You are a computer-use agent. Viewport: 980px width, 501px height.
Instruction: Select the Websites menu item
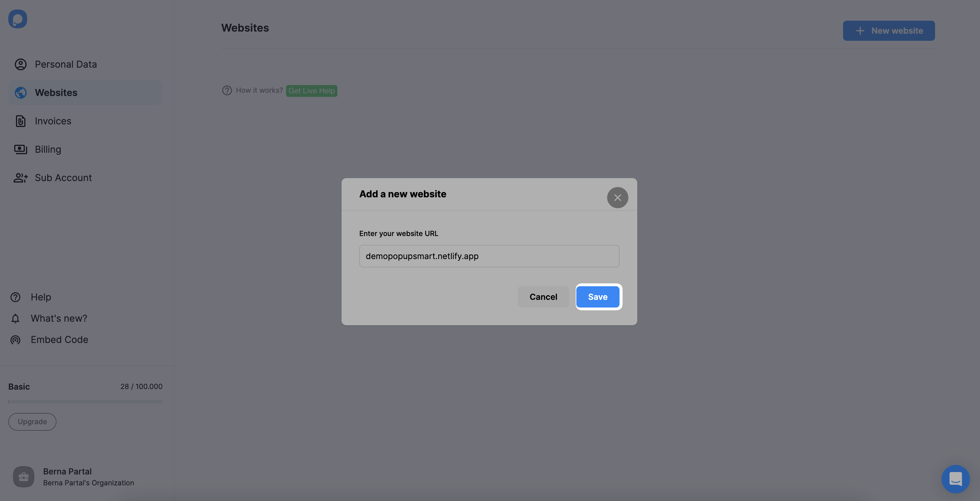(56, 93)
